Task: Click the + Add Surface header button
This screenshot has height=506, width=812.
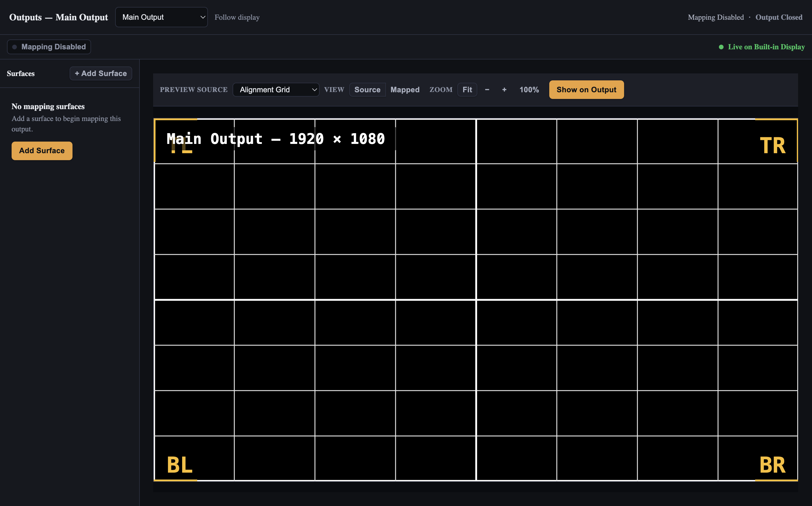Action: click(x=101, y=73)
